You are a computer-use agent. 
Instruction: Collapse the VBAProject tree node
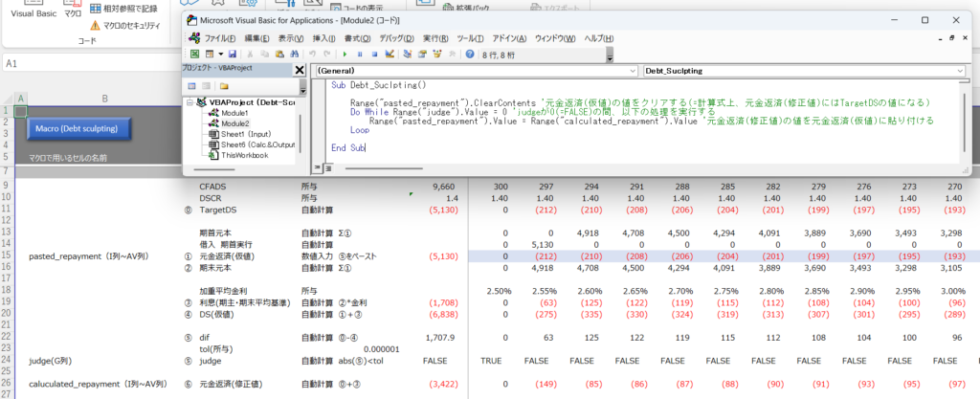[x=190, y=102]
